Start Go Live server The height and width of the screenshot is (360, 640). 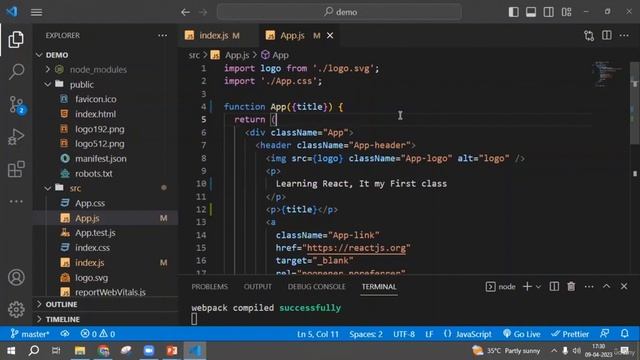(521, 334)
